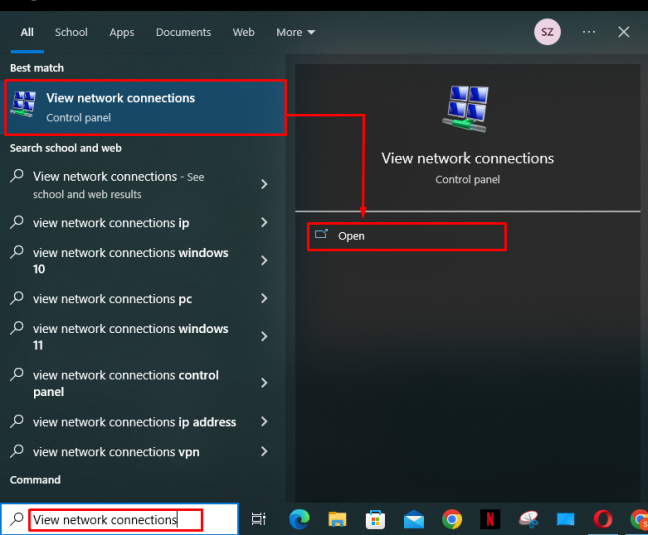Screen dimensions: 648x535
Task: Switch to the Apps search tab
Action: click(122, 32)
